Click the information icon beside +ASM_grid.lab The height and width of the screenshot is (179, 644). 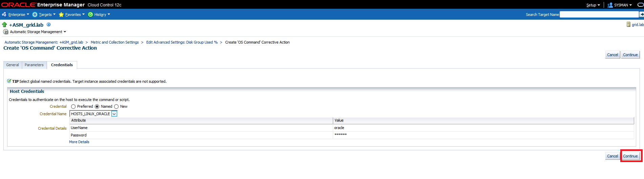(48, 25)
